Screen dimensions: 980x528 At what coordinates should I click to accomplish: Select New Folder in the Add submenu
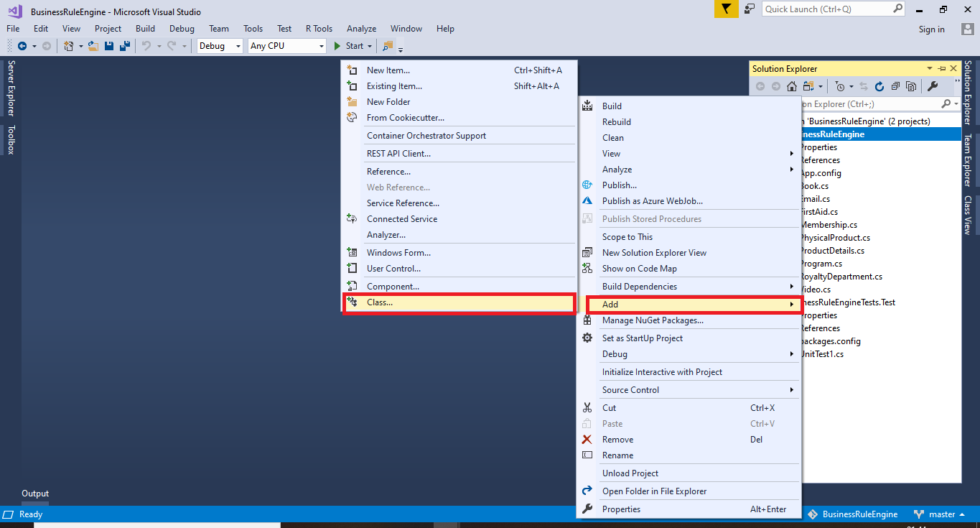[x=459, y=102]
